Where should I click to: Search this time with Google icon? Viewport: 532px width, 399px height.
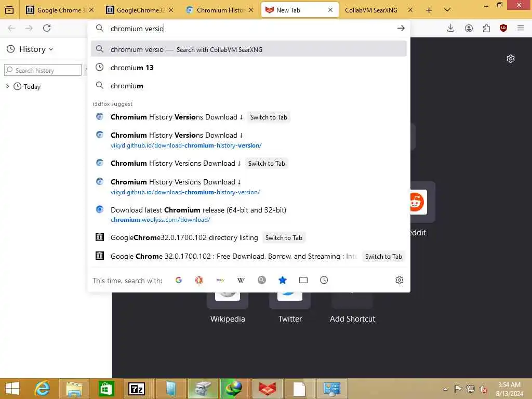click(x=179, y=280)
